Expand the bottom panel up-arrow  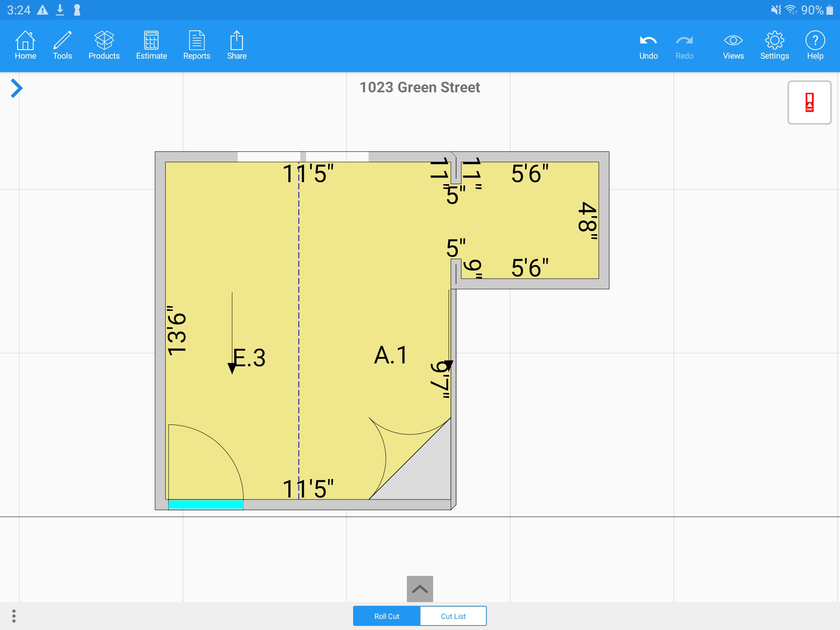click(x=420, y=589)
